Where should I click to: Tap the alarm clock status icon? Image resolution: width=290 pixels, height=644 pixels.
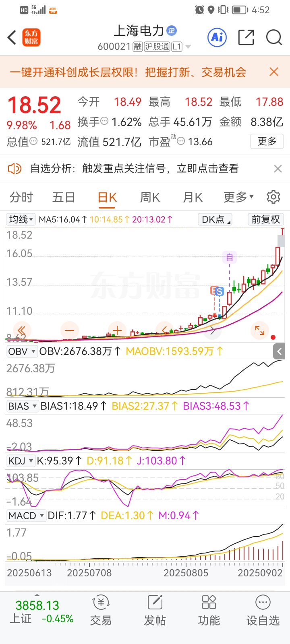[199, 10]
